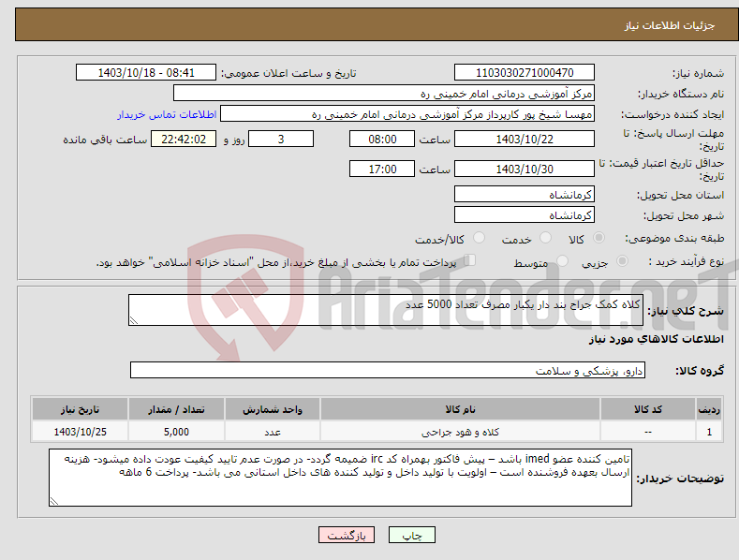Click the requester field مهسا شیخ پور
Image resolution: width=739 pixels, height=560 pixels.
(x=407, y=114)
